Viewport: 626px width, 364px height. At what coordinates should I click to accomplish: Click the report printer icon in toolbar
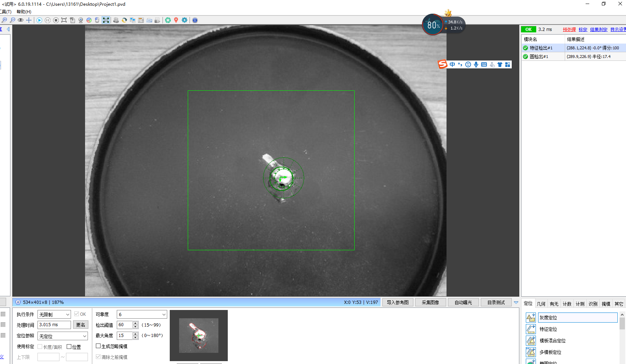coord(157,20)
